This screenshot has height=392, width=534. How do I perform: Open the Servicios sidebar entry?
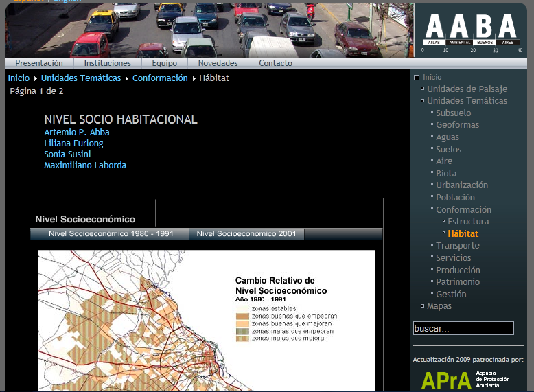[x=453, y=258]
